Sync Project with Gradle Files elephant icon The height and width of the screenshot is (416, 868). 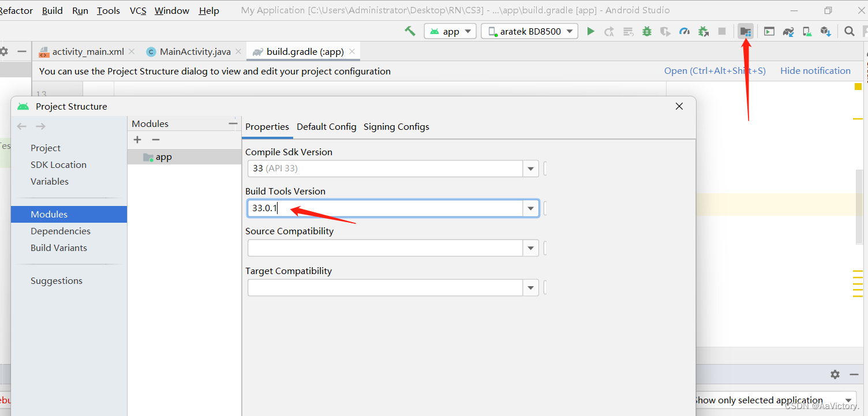click(x=788, y=31)
